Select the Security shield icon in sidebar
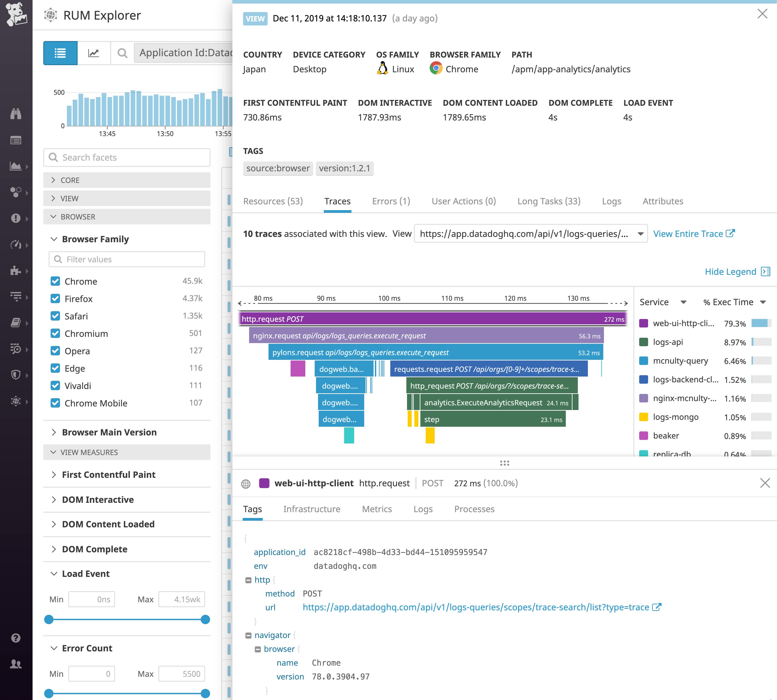 (x=16, y=375)
